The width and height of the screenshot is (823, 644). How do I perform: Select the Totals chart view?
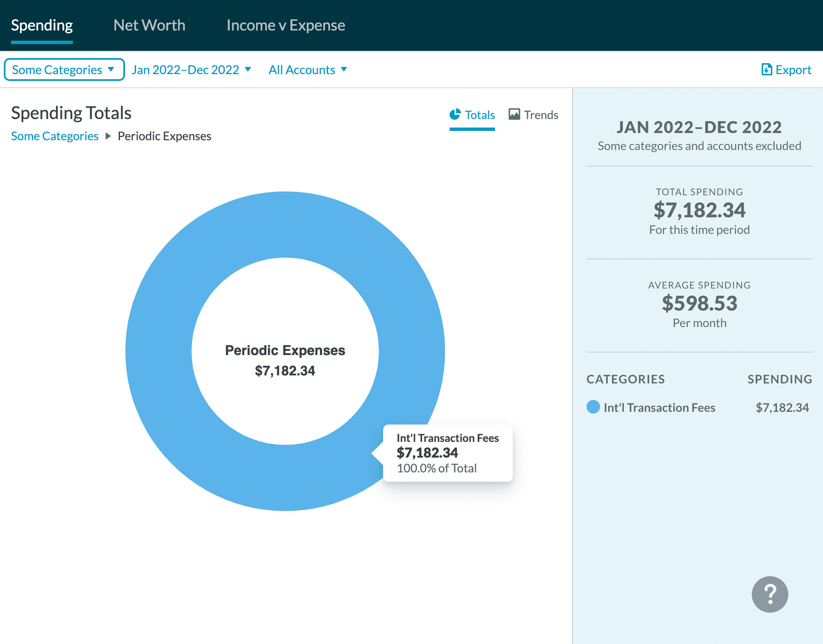[x=472, y=115]
